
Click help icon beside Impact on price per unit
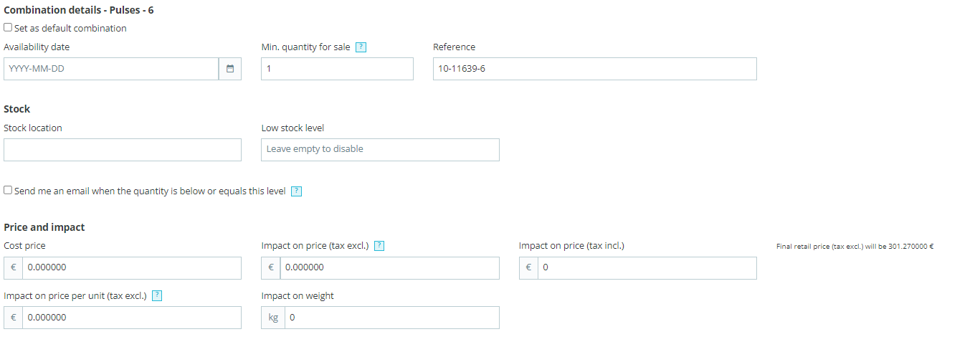157,296
